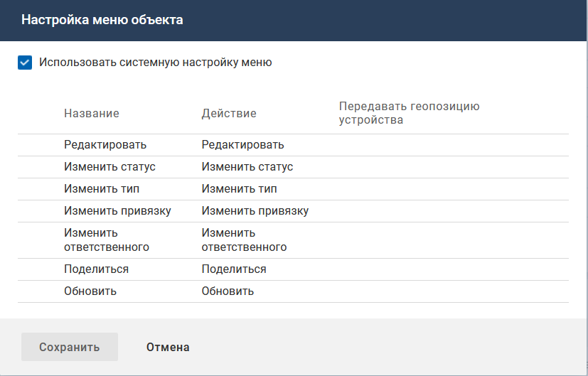
Task: Select Изменить статус in the Название column
Action: (109, 167)
